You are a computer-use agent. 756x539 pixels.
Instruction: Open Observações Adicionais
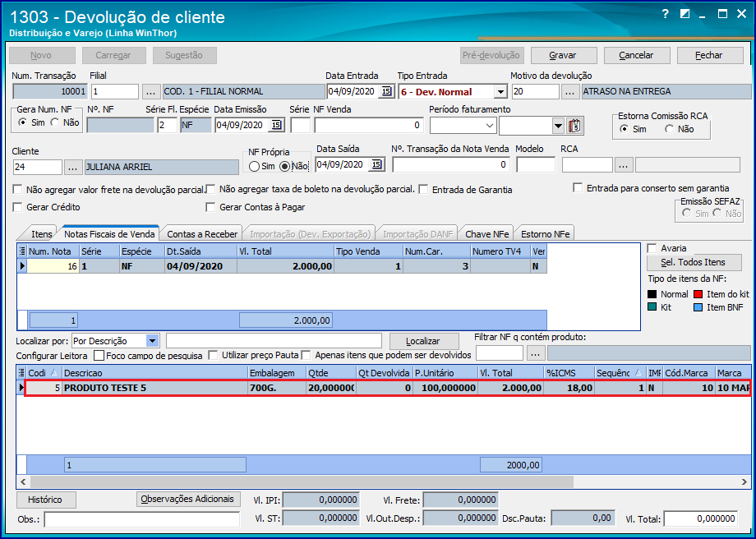(187, 499)
